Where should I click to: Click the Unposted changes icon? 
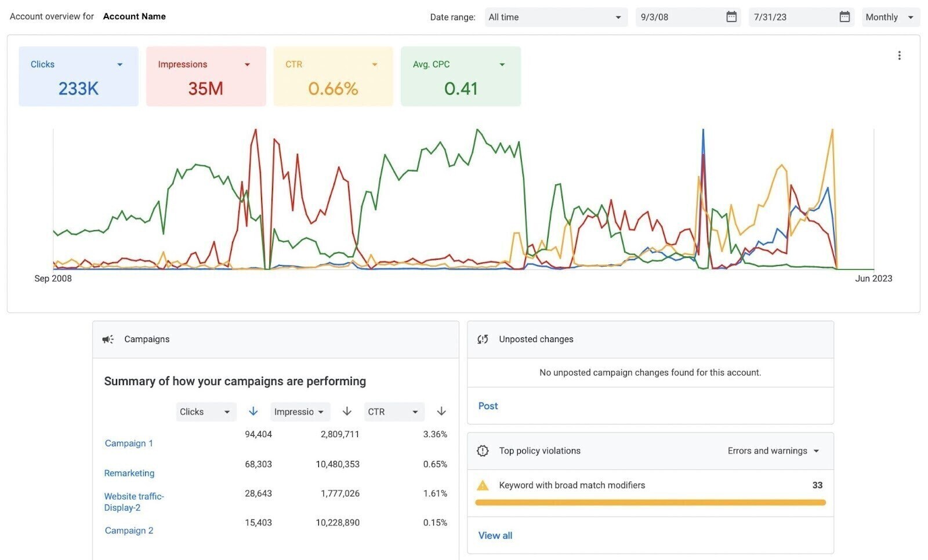click(483, 339)
